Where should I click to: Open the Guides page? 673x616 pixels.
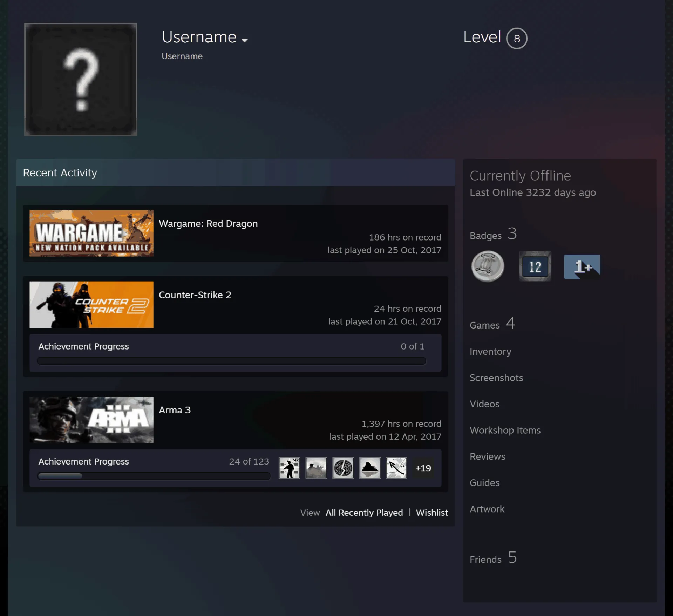click(x=484, y=483)
